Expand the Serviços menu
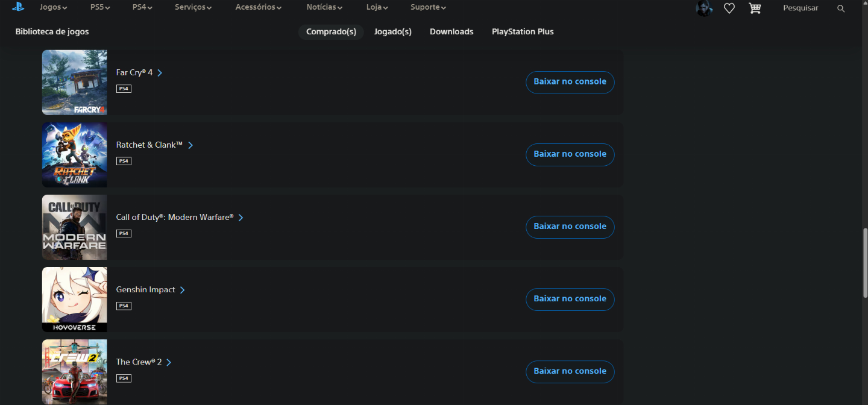 click(x=193, y=7)
